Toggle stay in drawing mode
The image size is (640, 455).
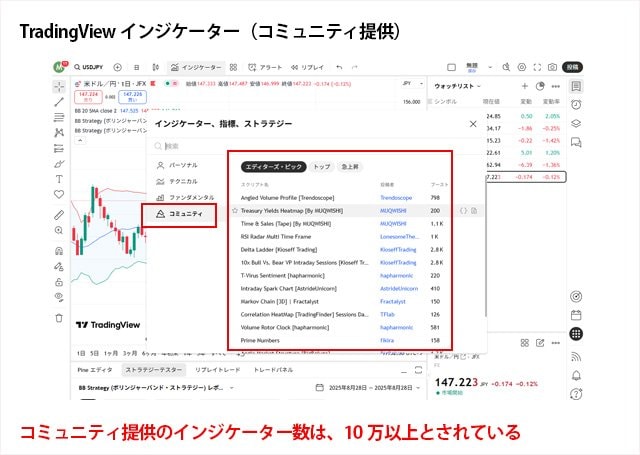pos(59,266)
